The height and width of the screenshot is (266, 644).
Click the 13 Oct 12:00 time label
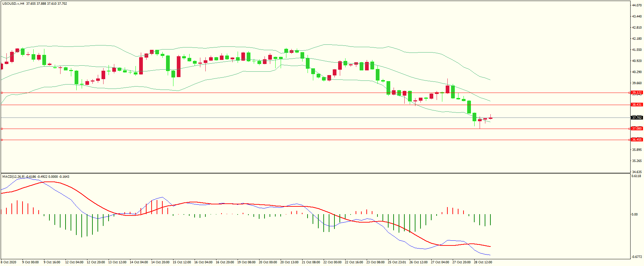click(x=117, y=262)
